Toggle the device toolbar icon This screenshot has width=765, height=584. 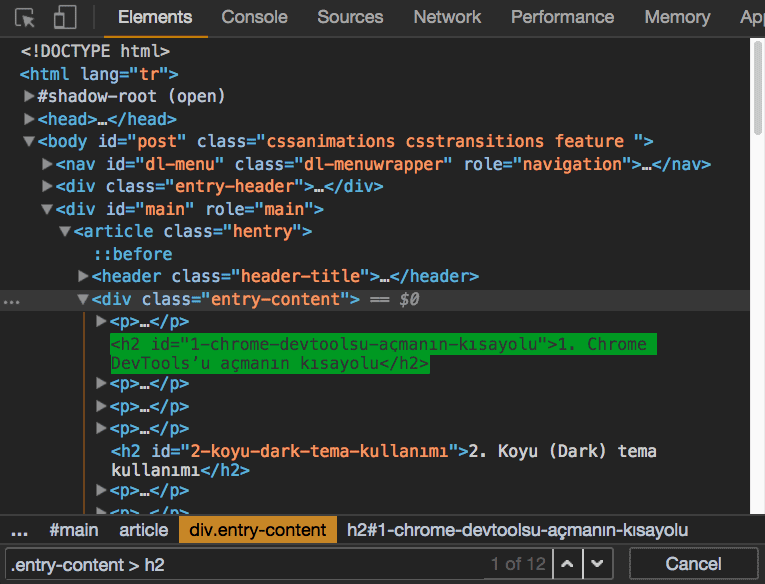65,18
